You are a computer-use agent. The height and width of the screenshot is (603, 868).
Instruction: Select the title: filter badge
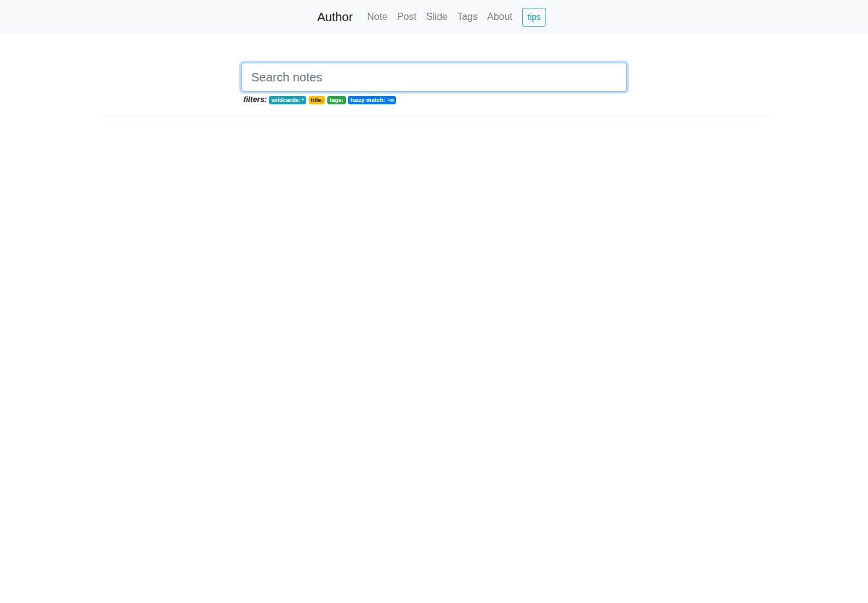(x=317, y=100)
